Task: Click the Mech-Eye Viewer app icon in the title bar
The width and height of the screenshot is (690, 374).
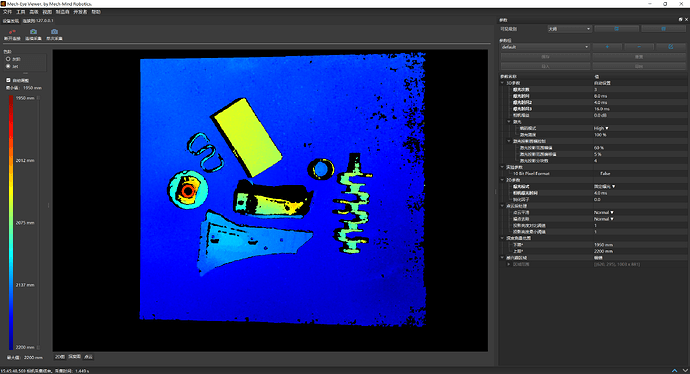Action: click(x=3, y=4)
